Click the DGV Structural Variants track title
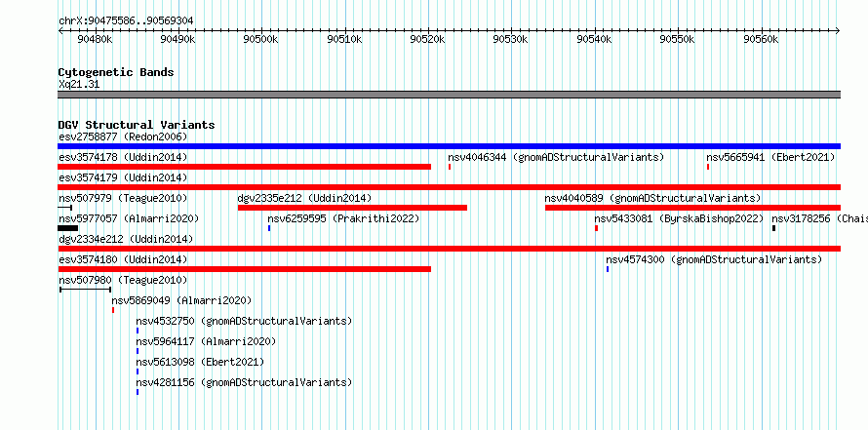Image resolution: width=868 pixels, height=430 pixels. (x=137, y=125)
